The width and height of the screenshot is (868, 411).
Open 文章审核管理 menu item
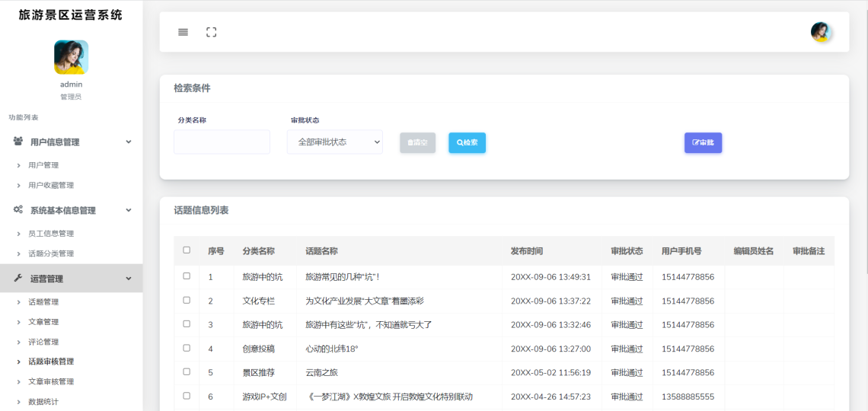coord(51,382)
